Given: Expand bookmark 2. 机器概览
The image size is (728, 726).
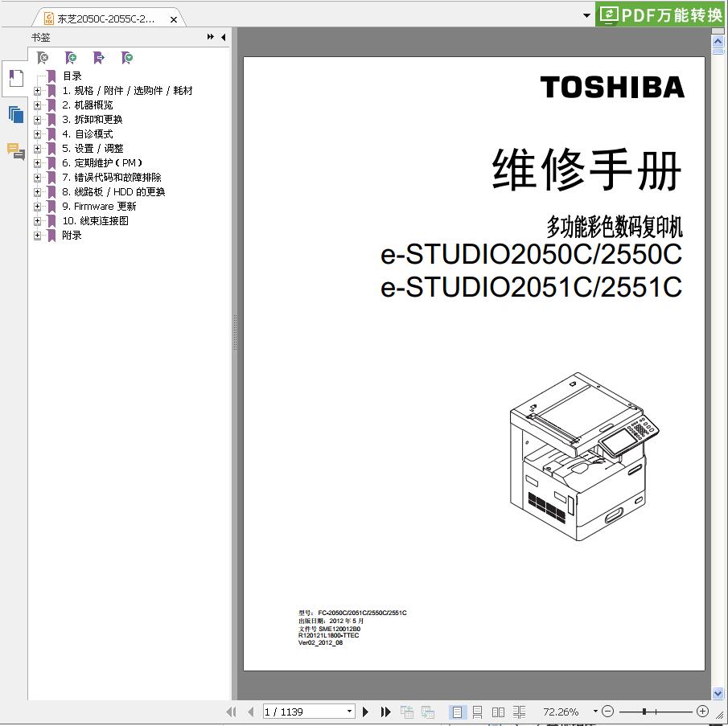Looking at the screenshot, I should point(37,105).
